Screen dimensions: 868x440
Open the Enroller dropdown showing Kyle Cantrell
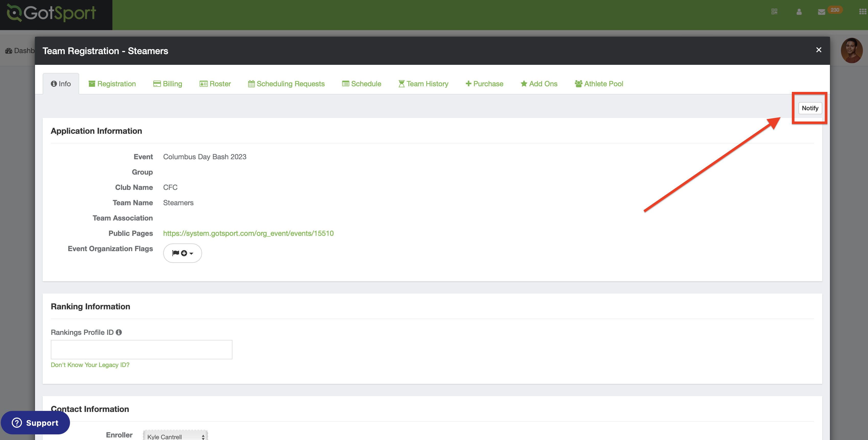(x=175, y=436)
